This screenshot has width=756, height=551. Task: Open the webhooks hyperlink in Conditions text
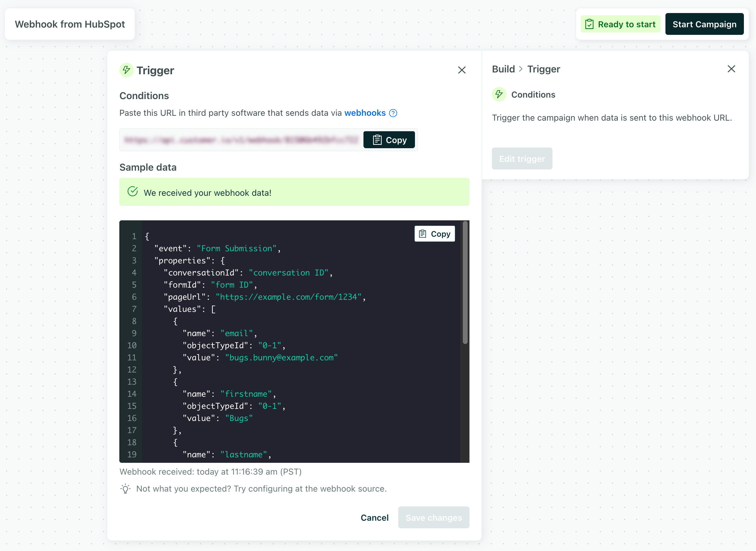[365, 113]
